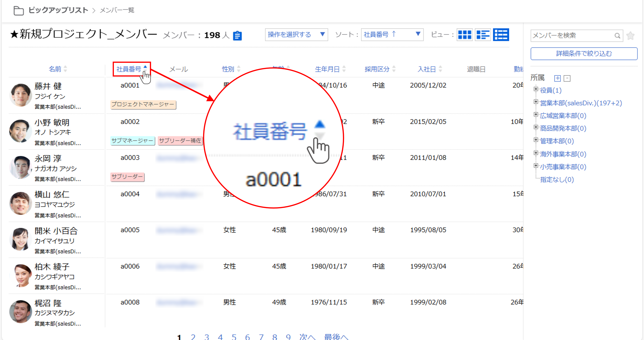Screen dimensions: 644x340
Task: Click the search magnifier icon
Action: click(x=617, y=36)
